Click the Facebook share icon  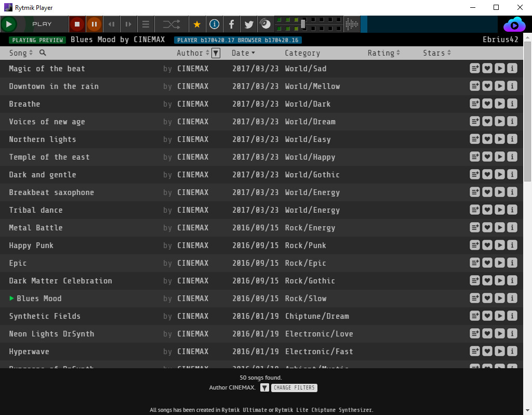[232, 24]
